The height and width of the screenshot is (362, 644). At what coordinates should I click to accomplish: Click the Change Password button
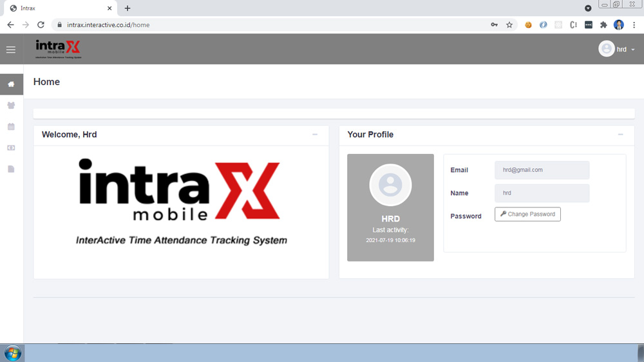pos(527,214)
